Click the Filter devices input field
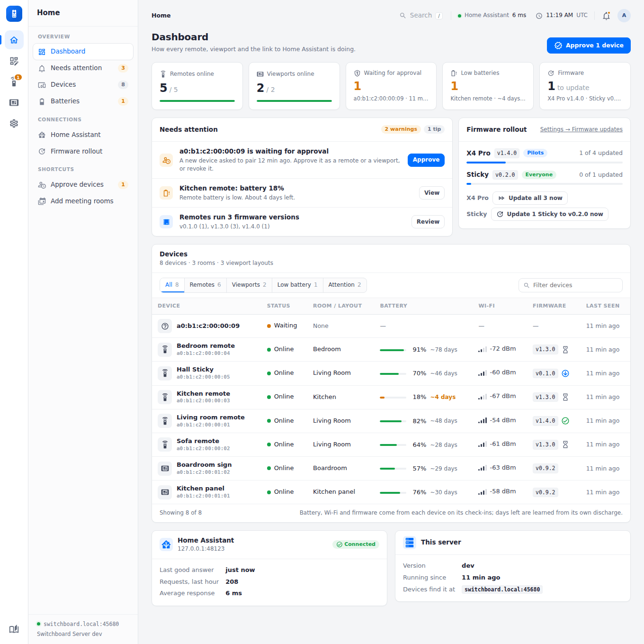 pos(571,285)
